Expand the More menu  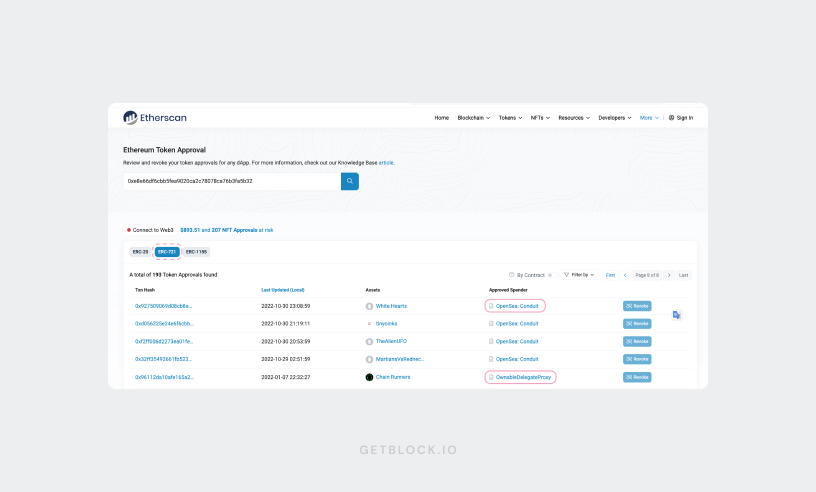point(649,118)
